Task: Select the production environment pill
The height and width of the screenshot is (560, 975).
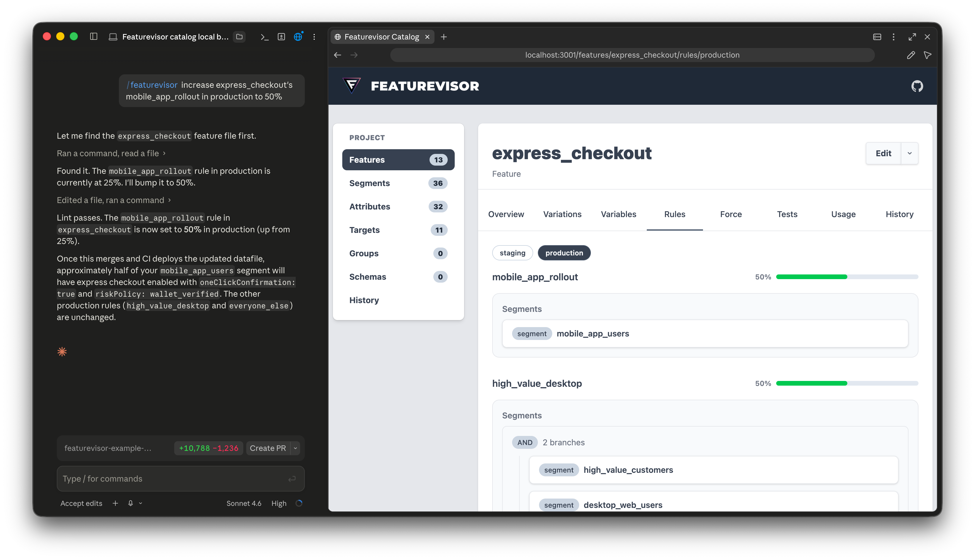Action: pyautogui.click(x=564, y=253)
